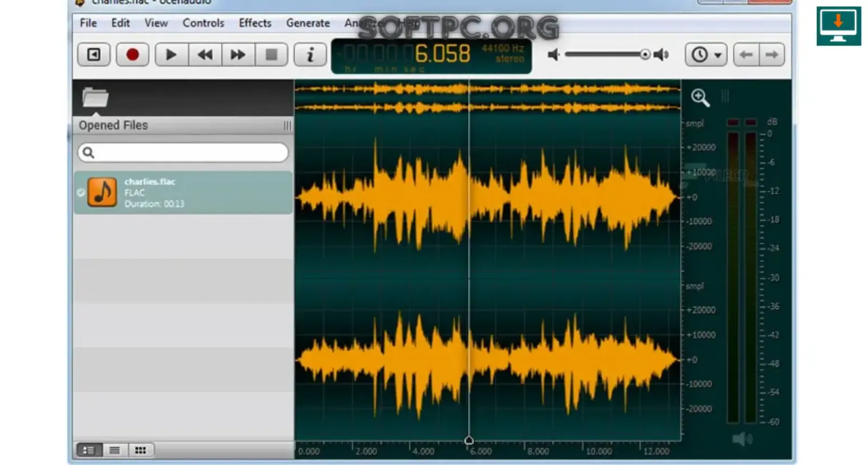Viewport: 868px width, 465px height.
Task: Click the mute speaker icon left of volume
Action: click(553, 55)
